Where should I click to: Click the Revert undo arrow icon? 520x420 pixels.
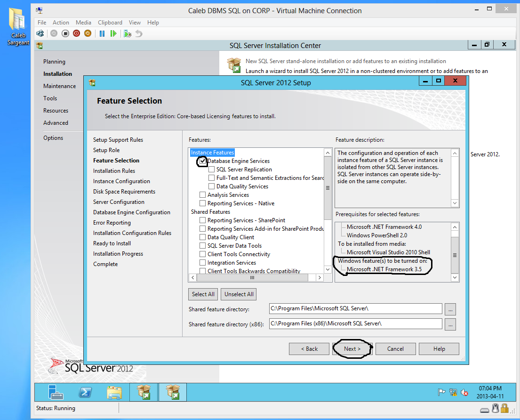[139, 33]
